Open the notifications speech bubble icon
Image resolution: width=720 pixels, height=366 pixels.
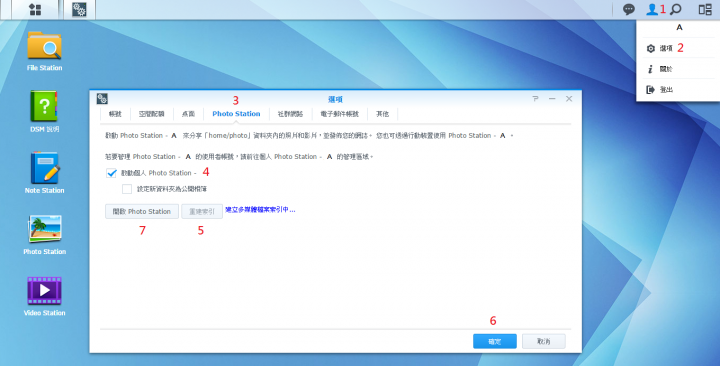coord(629,9)
